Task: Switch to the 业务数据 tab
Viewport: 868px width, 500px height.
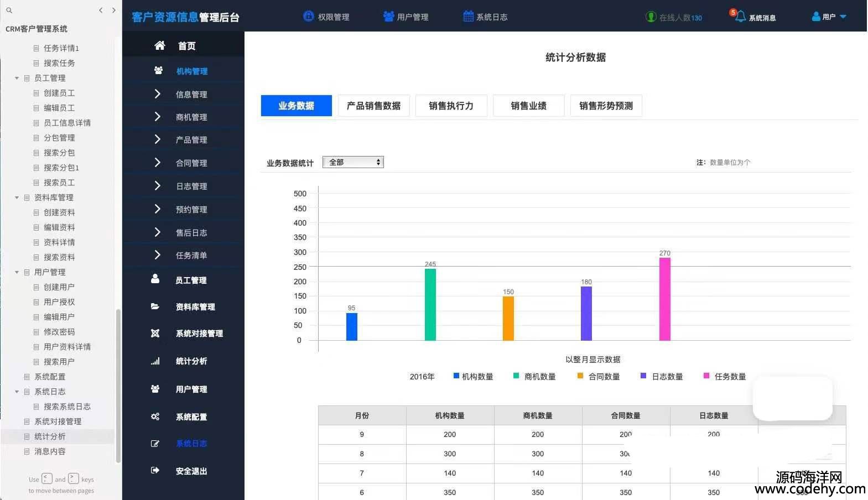Action: point(297,106)
